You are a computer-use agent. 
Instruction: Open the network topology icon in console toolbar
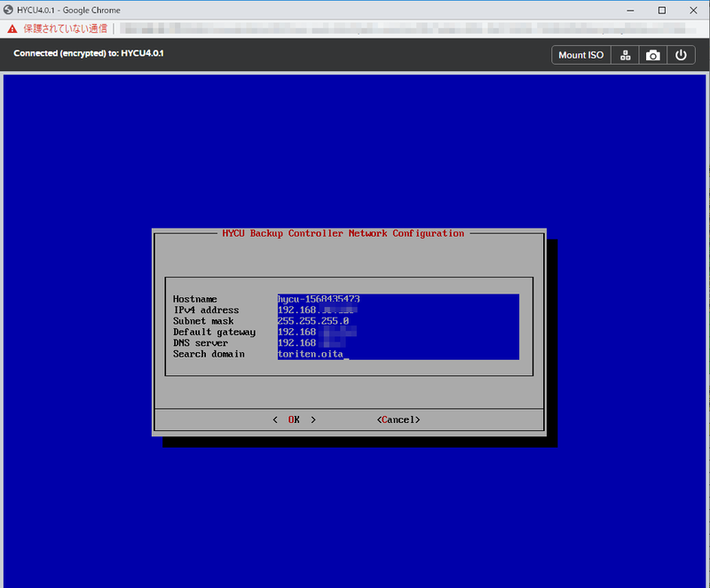pos(625,55)
